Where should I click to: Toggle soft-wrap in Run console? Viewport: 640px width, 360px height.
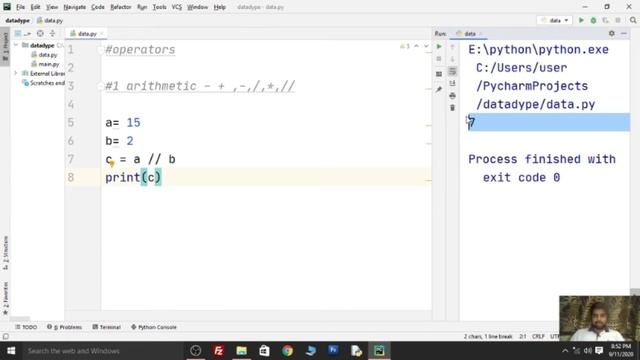pyautogui.click(x=452, y=71)
